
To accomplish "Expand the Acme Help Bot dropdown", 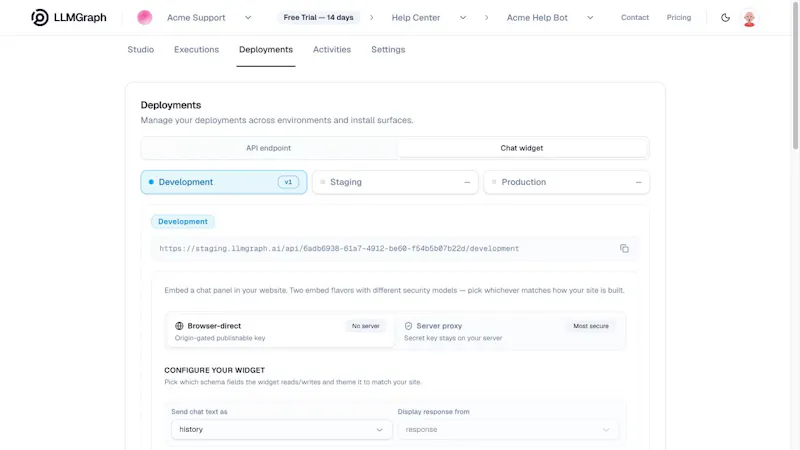I will pos(590,17).
